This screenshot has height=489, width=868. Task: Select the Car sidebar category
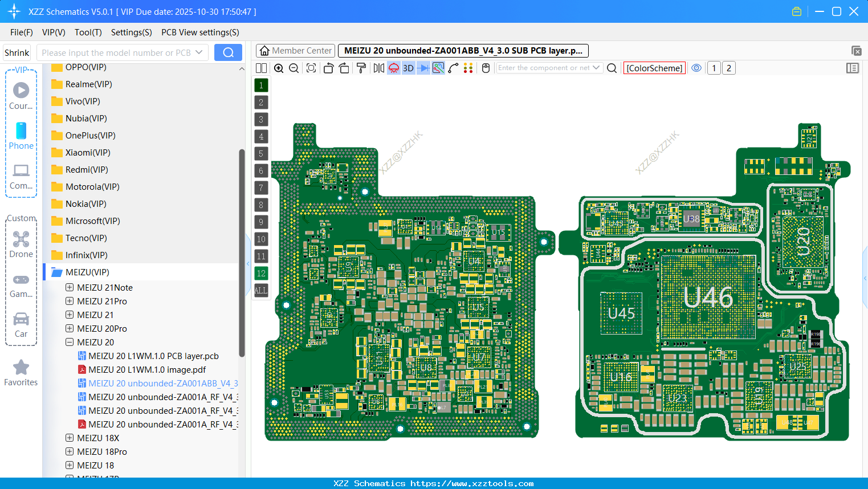click(21, 325)
